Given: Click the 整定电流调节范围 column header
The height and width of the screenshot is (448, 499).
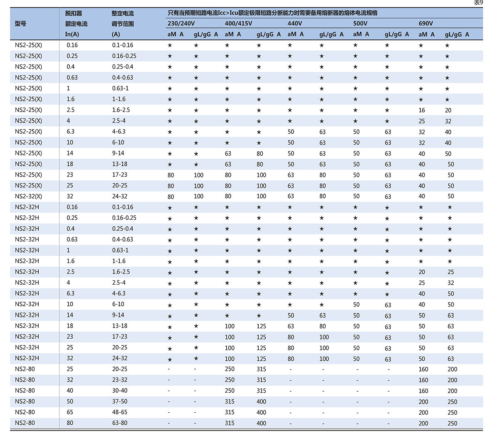Looking at the screenshot, I should 123,24.
